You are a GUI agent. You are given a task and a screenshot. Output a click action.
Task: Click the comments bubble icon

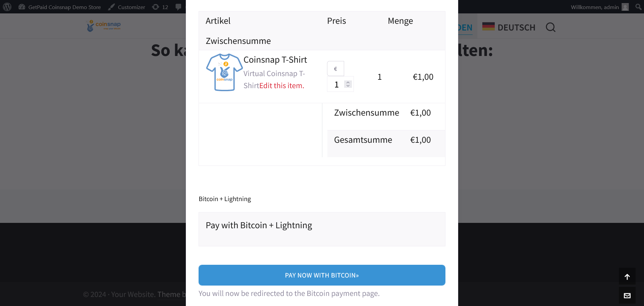178,7
